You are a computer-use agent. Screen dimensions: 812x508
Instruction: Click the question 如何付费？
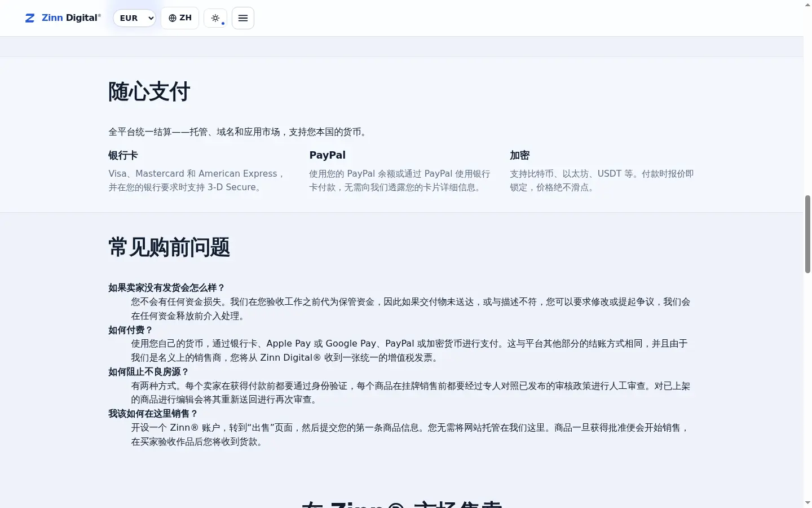click(x=131, y=330)
